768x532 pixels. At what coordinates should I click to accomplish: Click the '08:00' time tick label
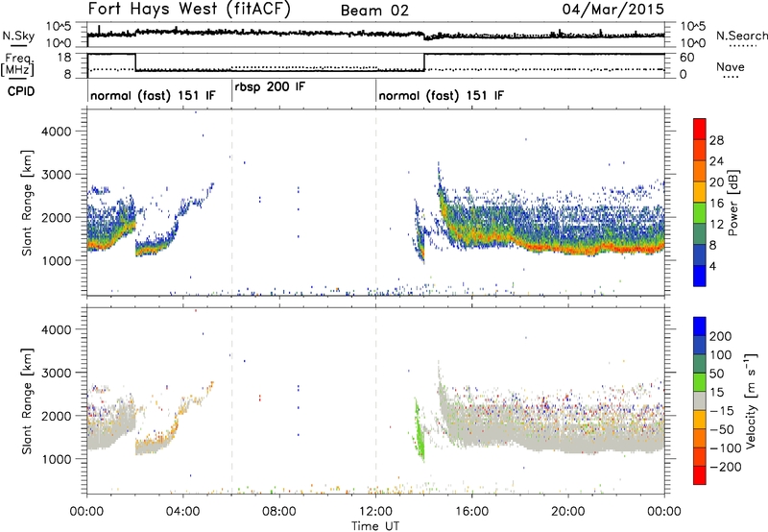pyautogui.click(x=279, y=512)
